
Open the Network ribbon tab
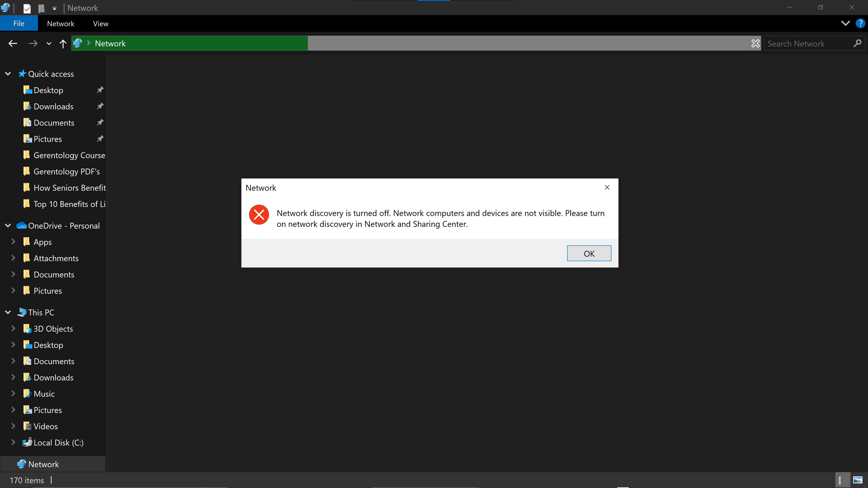point(61,23)
